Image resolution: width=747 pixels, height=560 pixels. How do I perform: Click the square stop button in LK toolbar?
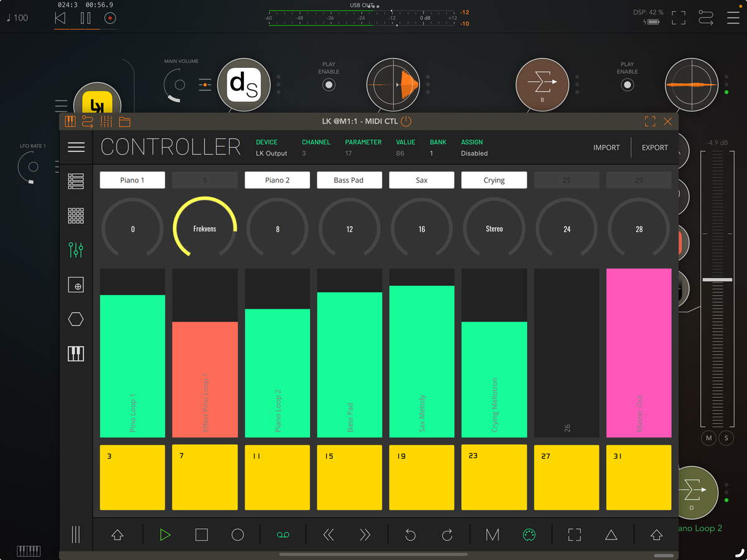202,534
